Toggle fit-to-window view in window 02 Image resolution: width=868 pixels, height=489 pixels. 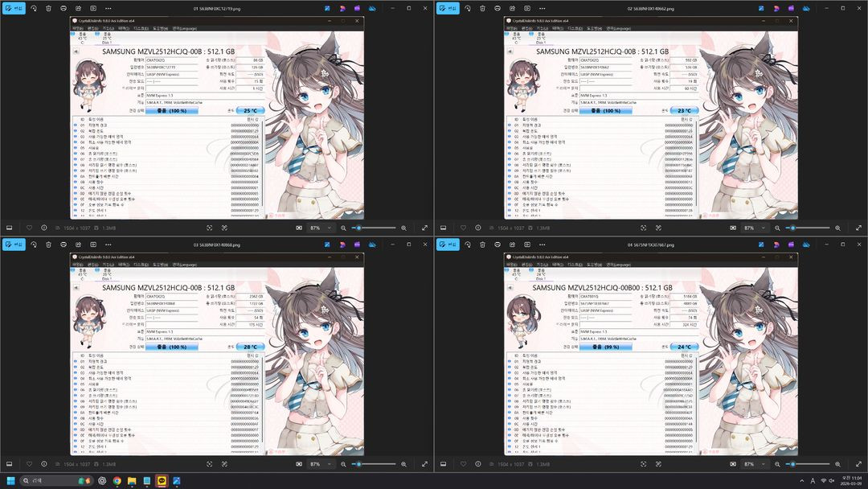click(x=645, y=228)
